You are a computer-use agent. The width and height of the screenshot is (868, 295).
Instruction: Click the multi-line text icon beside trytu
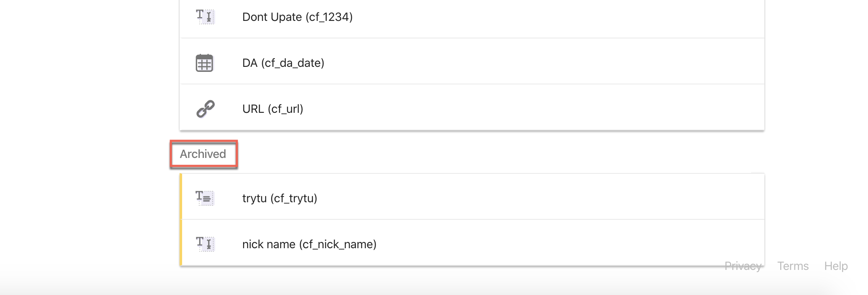205,198
